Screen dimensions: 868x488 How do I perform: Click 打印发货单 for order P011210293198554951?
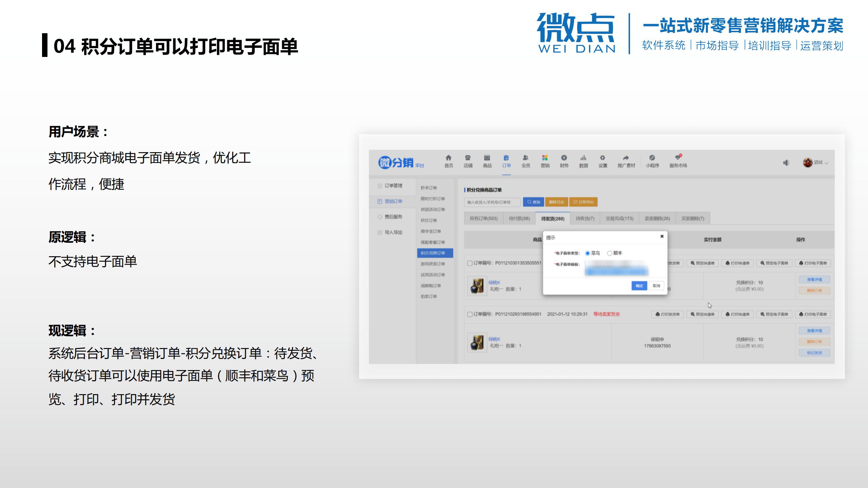point(667,314)
